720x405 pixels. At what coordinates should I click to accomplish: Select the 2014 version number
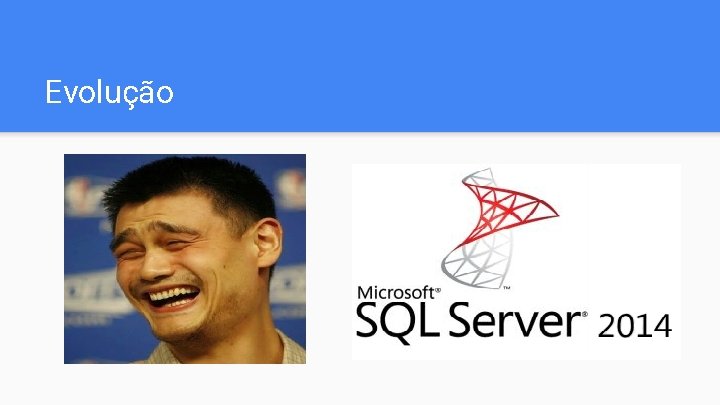pos(635,326)
